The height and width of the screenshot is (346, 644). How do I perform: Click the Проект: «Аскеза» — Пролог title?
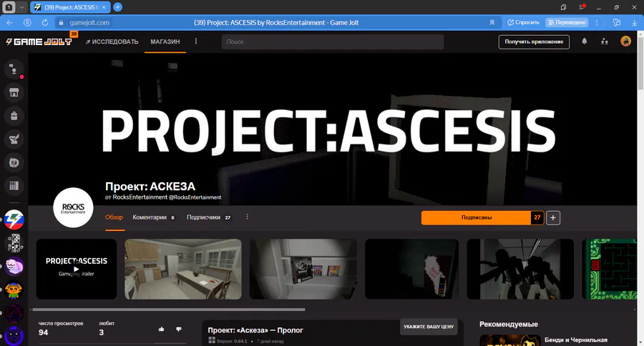(255, 330)
